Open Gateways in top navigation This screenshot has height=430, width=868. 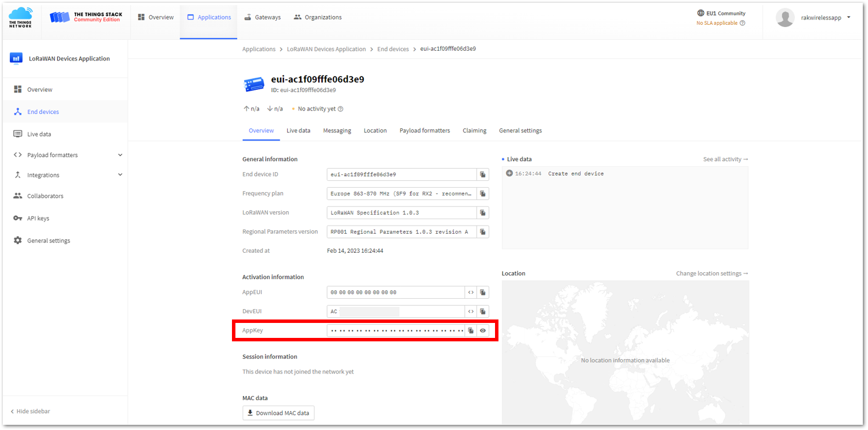click(x=262, y=17)
